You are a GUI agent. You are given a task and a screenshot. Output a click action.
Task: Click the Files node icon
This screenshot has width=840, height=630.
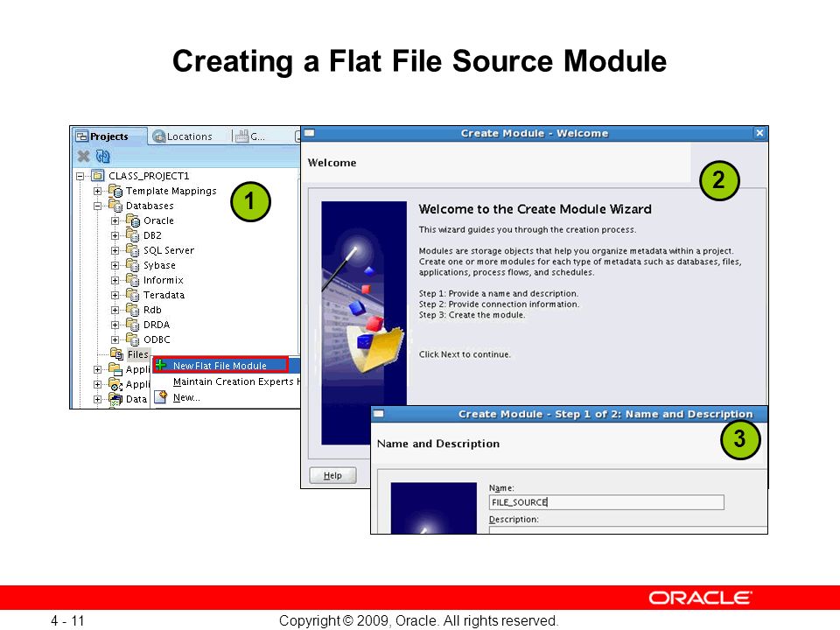116,353
